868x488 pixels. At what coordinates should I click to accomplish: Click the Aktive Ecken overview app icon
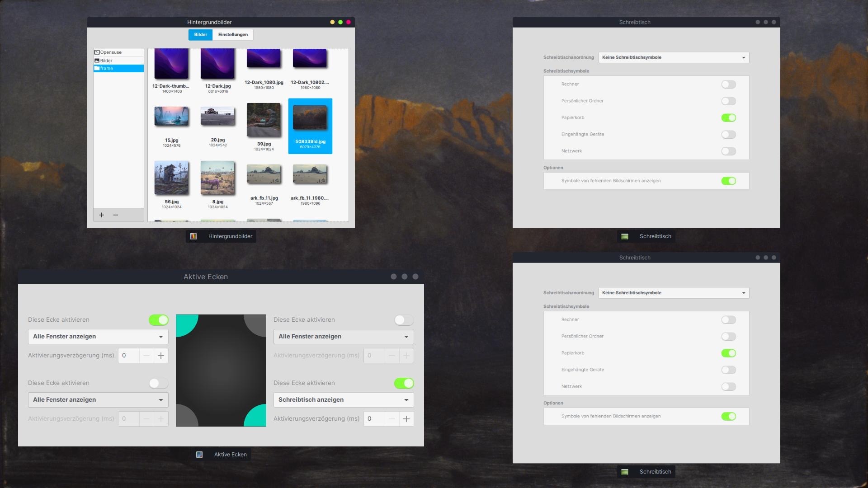(199, 455)
